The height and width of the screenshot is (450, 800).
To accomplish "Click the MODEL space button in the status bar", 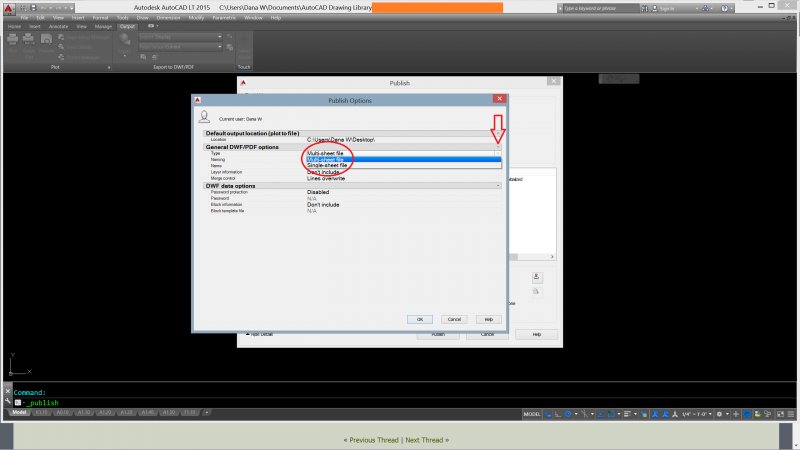I will click(x=532, y=414).
